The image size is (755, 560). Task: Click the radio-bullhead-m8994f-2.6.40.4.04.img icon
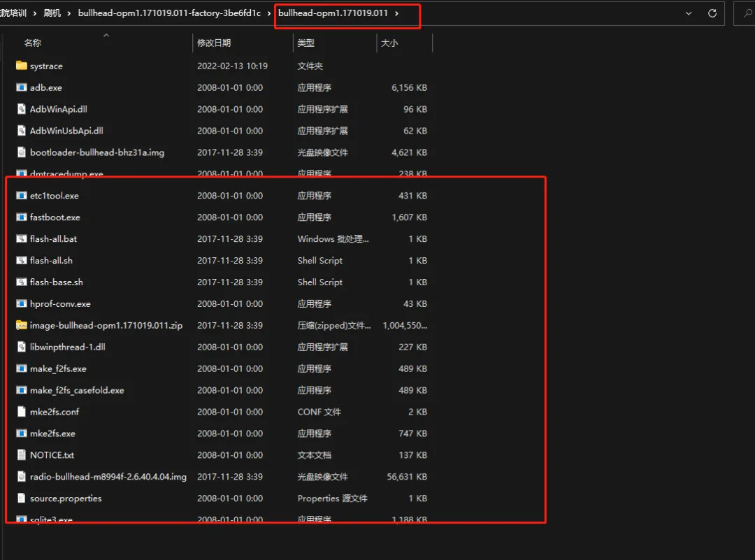pos(21,477)
